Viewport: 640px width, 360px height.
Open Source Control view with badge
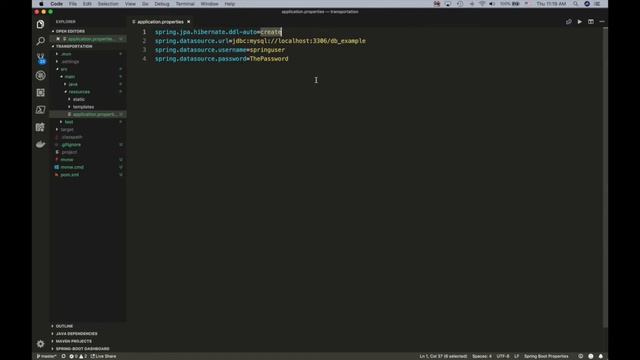(40, 58)
